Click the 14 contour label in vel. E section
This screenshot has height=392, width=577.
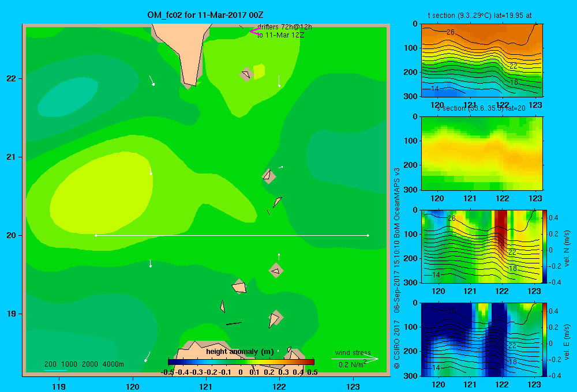tap(436, 367)
